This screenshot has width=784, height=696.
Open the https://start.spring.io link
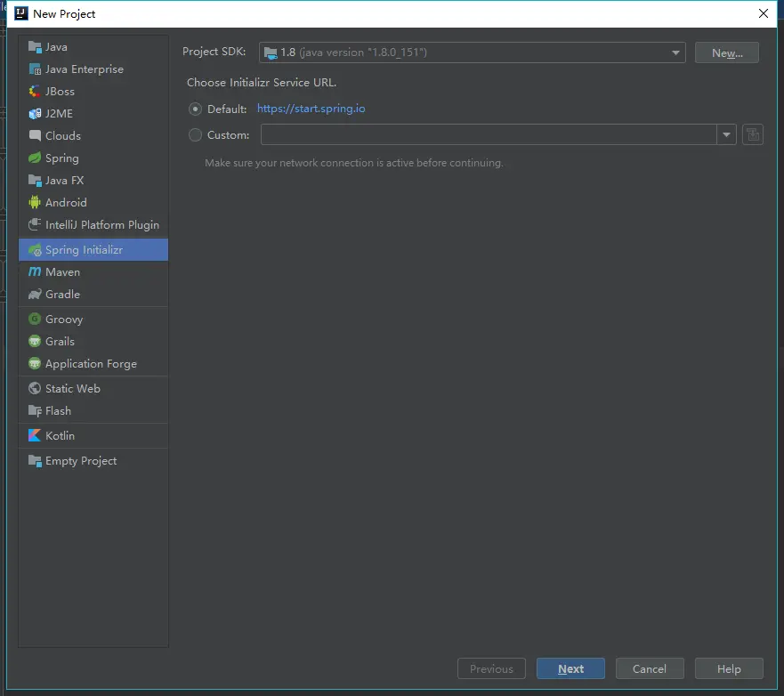311,109
